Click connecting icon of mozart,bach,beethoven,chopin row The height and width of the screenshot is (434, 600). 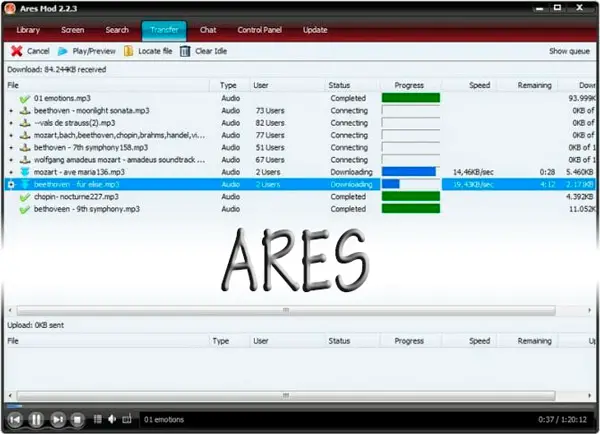(x=25, y=135)
